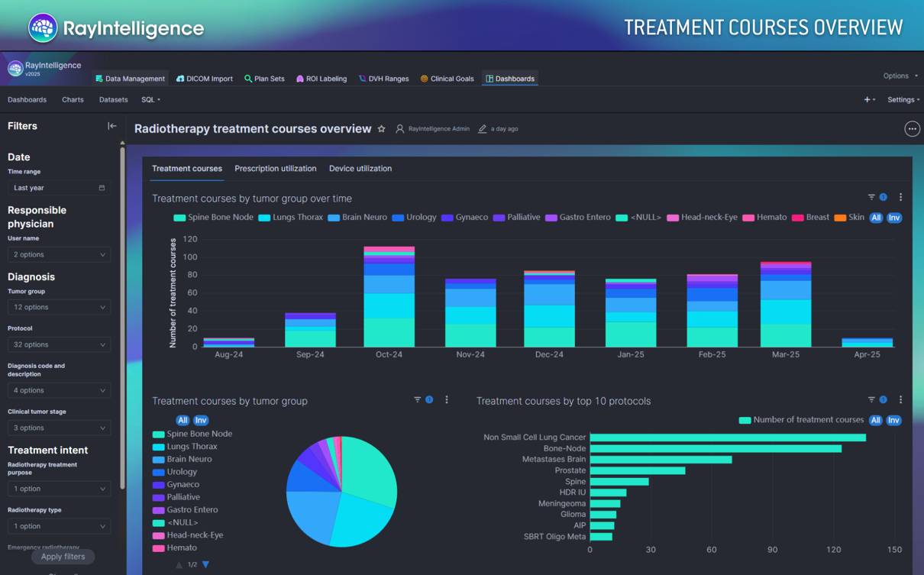Open the Protocol filter dropdown
The image size is (924, 575).
(x=59, y=344)
